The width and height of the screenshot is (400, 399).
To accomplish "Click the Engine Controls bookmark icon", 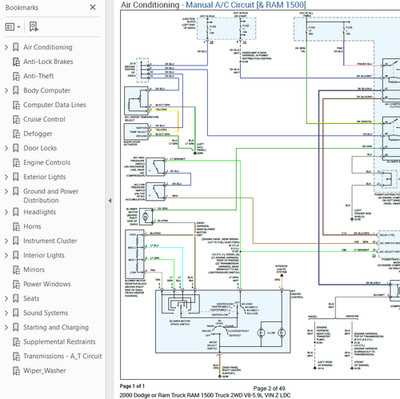I will point(16,163).
